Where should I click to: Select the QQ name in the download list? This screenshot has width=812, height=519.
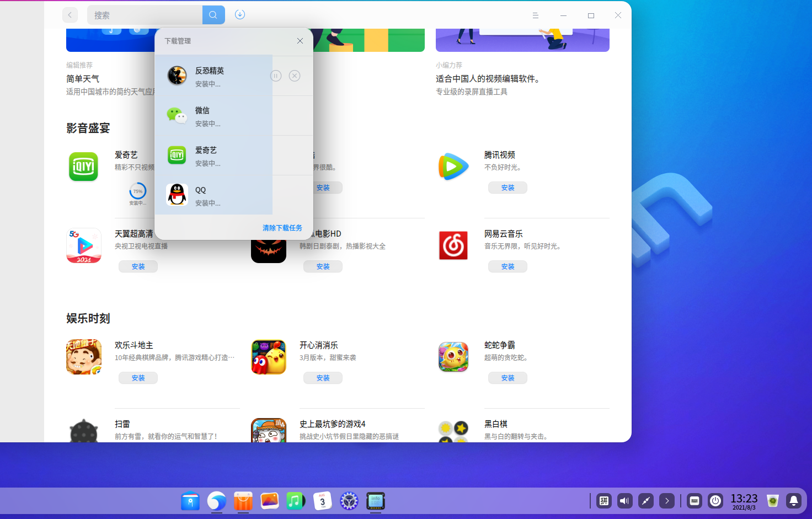point(201,190)
